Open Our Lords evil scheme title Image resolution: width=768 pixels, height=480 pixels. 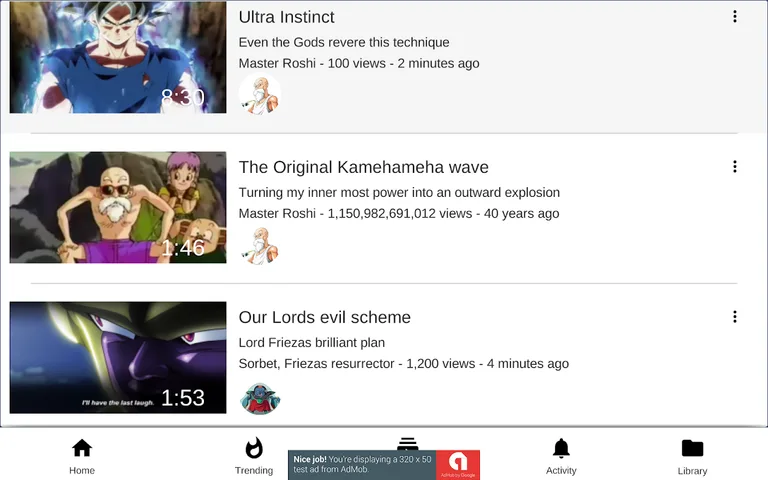click(325, 317)
